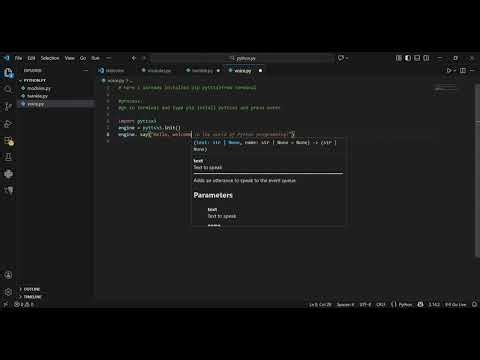The height and width of the screenshot is (360, 480).
Task: Open the Run and Debug view
Action: pos(8,124)
